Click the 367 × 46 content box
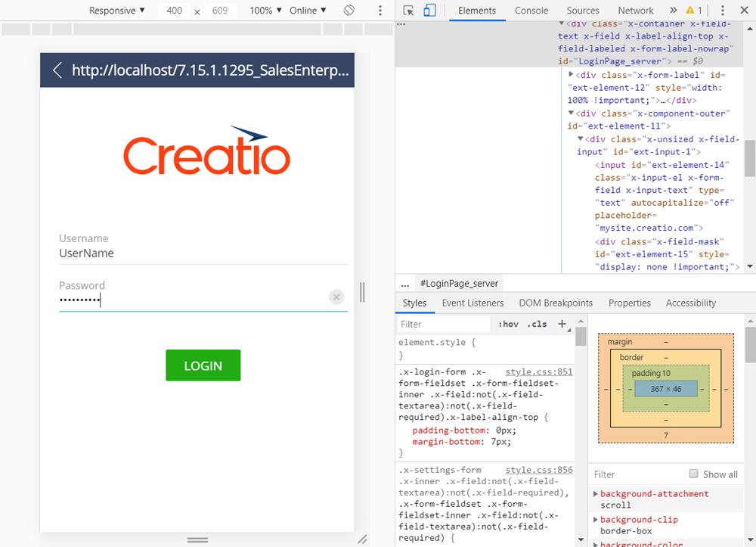 click(666, 389)
